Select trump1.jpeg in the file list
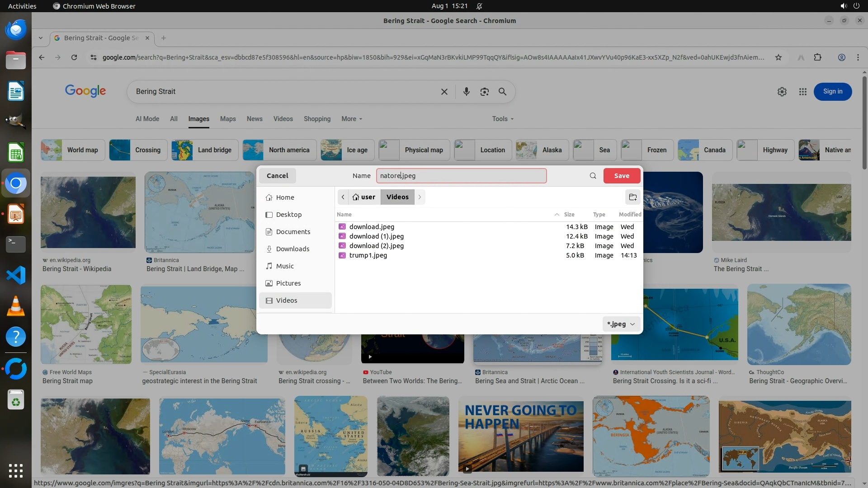The image size is (868, 488). (x=368, y=255)
